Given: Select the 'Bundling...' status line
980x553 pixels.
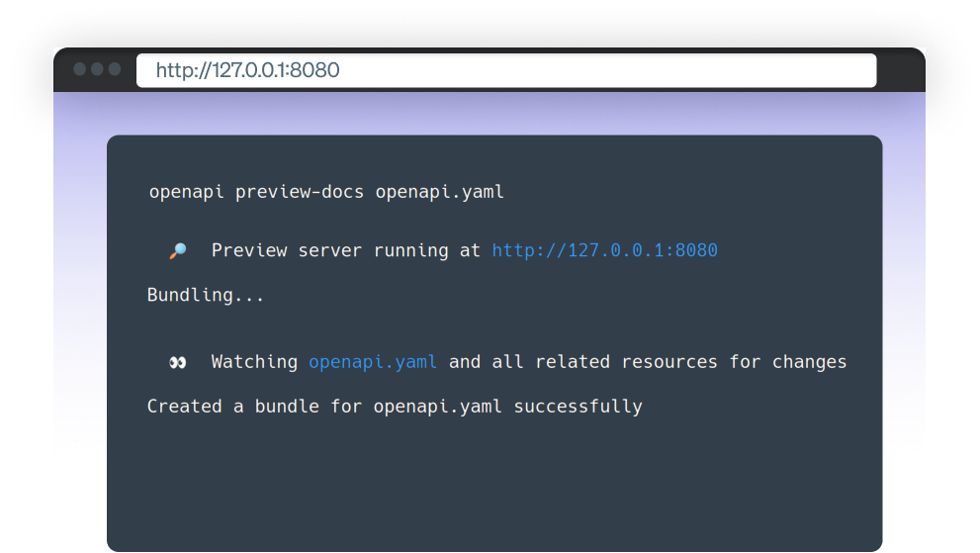Looking at the screenshot, I should (x=206, y=295).
